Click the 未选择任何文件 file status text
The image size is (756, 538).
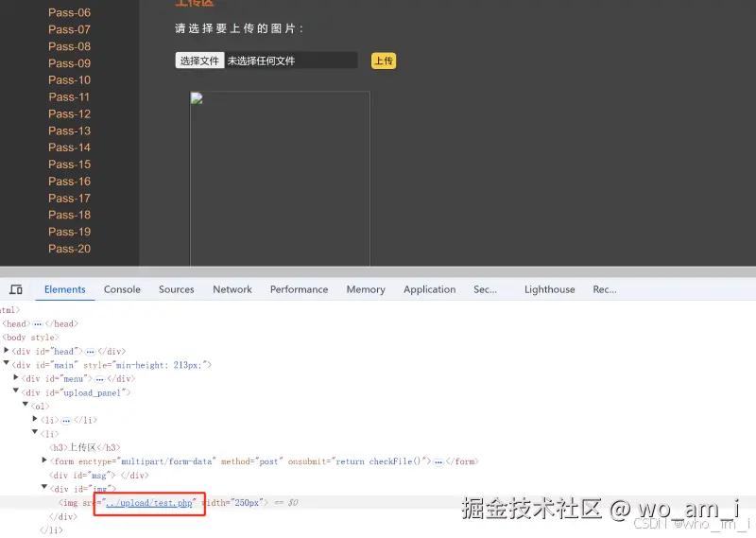261,61
